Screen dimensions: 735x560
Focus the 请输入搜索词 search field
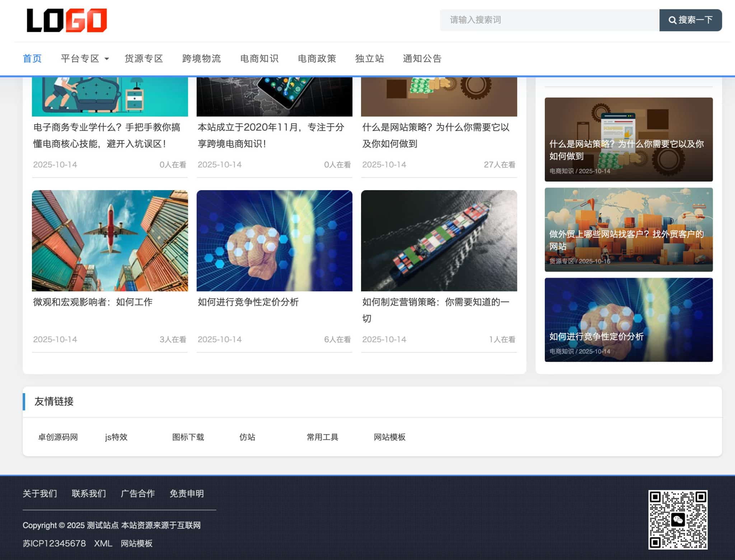click(x=549, y=20)
